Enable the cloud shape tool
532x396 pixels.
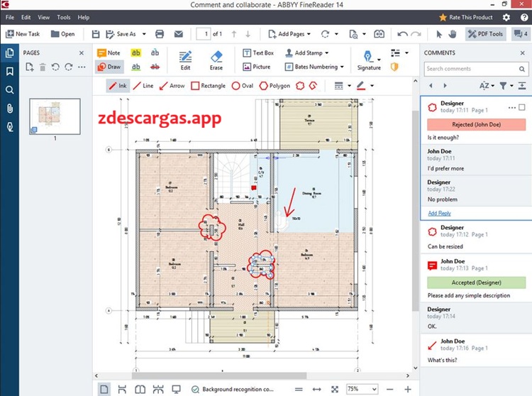pyautogui.click(x=300, y=86)
